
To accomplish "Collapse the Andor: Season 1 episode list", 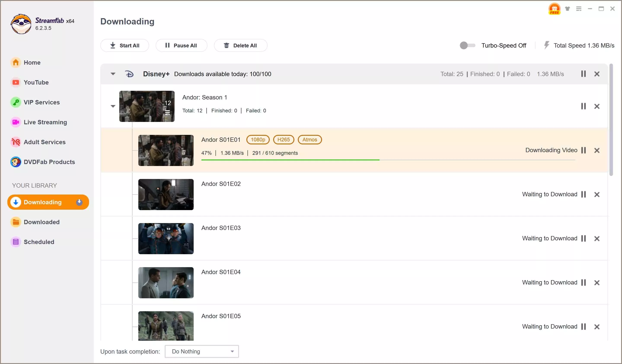I will tap(113, 106).
